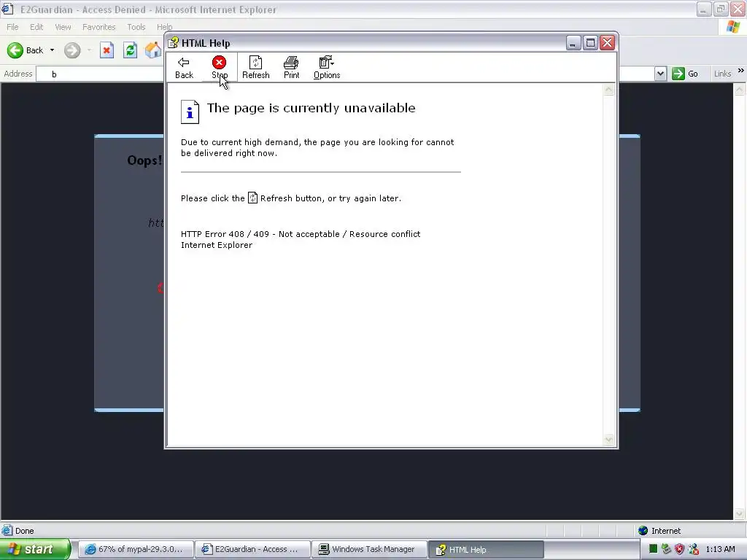Image resolution: width=747 pixels, height=560 pixels.
Task: Click the Windows flag logo in IE
Action: [x=733, y=27]
